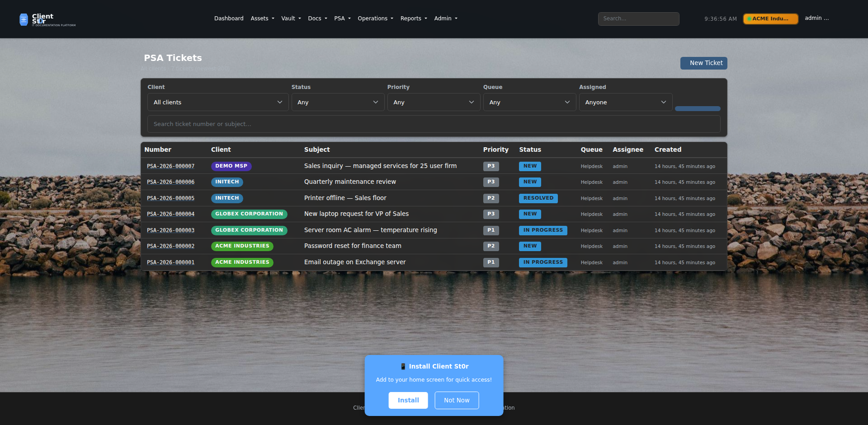Click IN PROGRESS badge on Server room row
The width and height of the screenshot is (868, 425).
pos(543,230)
